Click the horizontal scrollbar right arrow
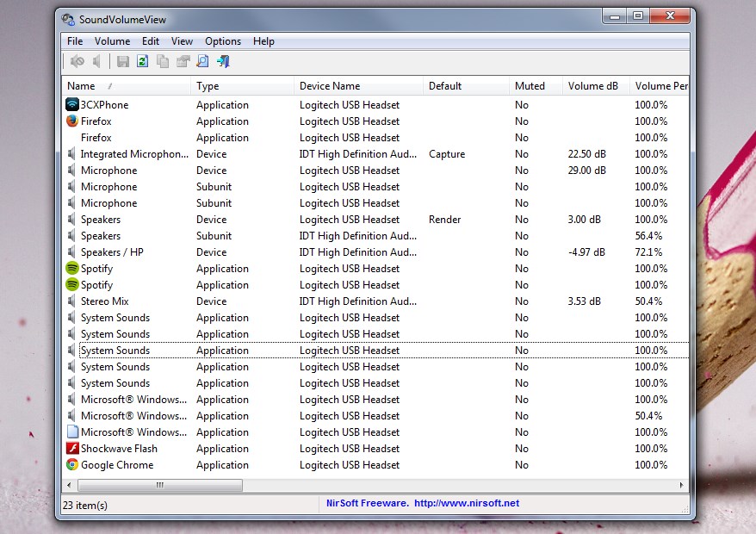This screenshot has height=534, width=756. [x=681, y=485]
